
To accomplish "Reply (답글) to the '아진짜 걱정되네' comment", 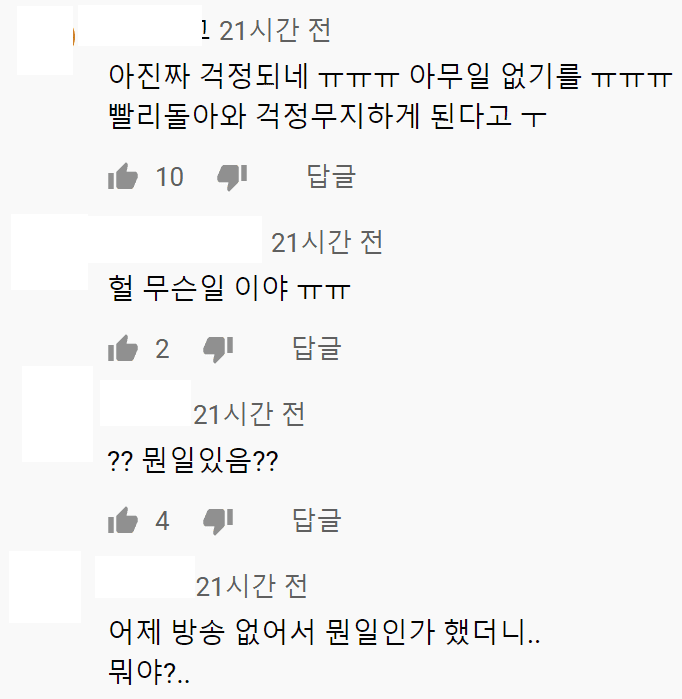I will [331, 176].
